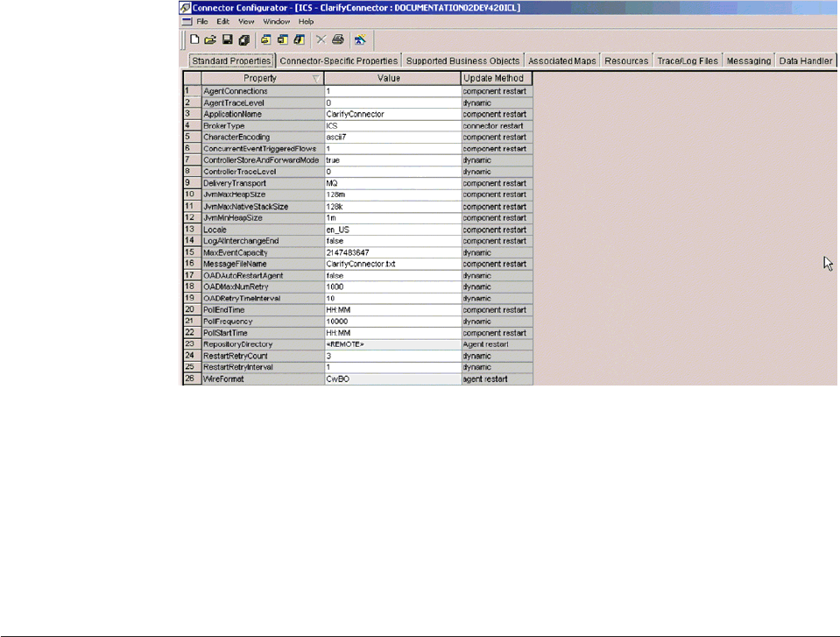Open the File menu
Image resolution: width=840 pixels, height=637 pixels.
coord(202,22)
